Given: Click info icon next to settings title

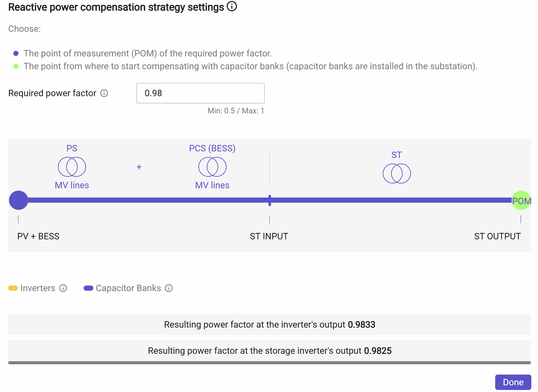Looking at the screenshot, I should tap(232, 6).
